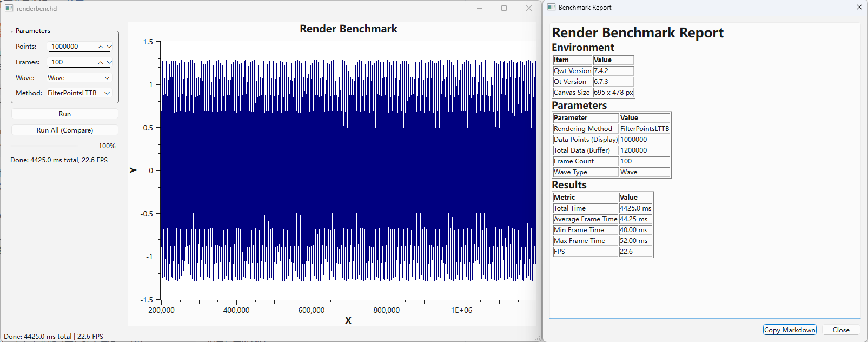
Task: Close the renderbenchd window
Action: pos(529,8)
